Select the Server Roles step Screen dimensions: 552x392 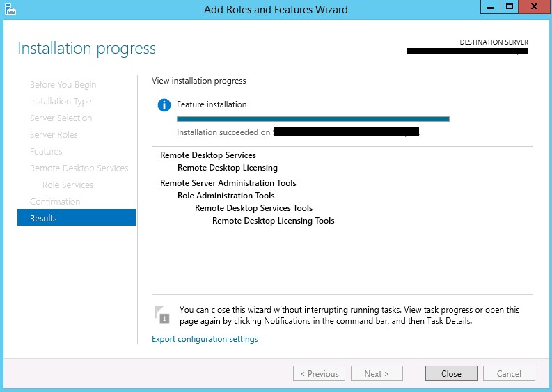[54, 135]
